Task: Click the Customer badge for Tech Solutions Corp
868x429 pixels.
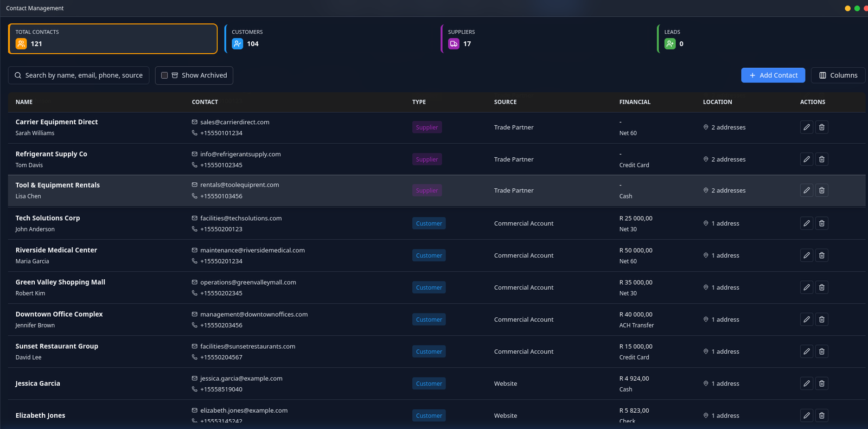Action: pyautogui.click(x=429, y=223)
